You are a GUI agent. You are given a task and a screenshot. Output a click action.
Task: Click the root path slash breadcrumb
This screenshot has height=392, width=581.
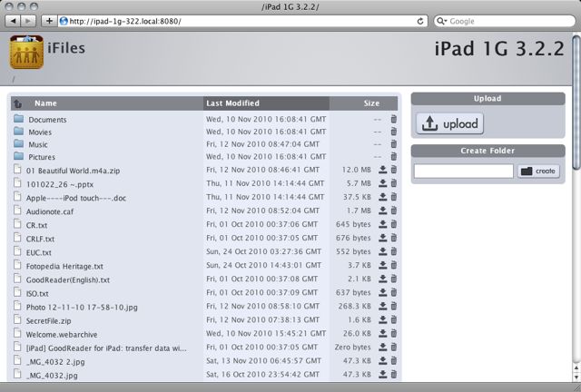click(x=14, y=79)
